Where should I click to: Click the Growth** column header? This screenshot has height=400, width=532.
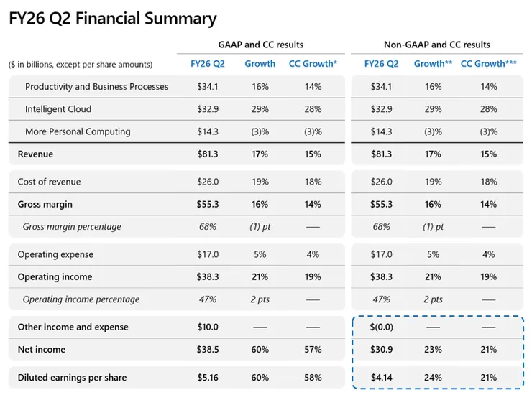[433, 64]
